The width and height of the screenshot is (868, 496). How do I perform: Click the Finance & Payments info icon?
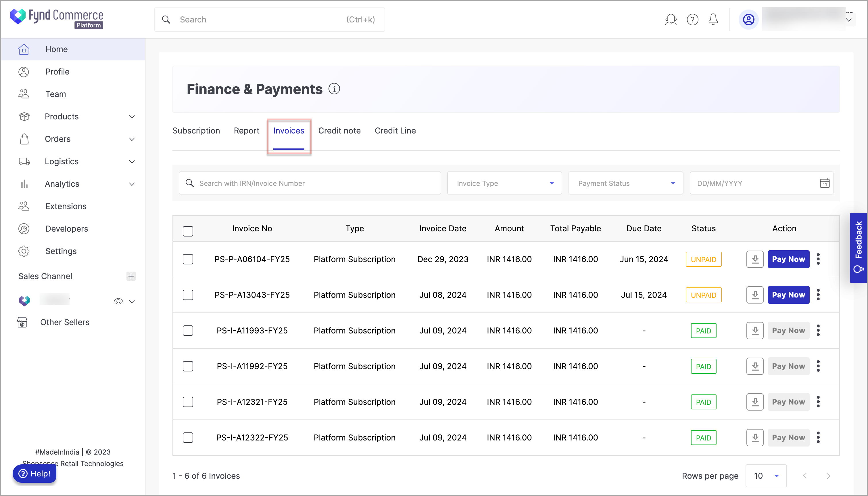(334, 89)
